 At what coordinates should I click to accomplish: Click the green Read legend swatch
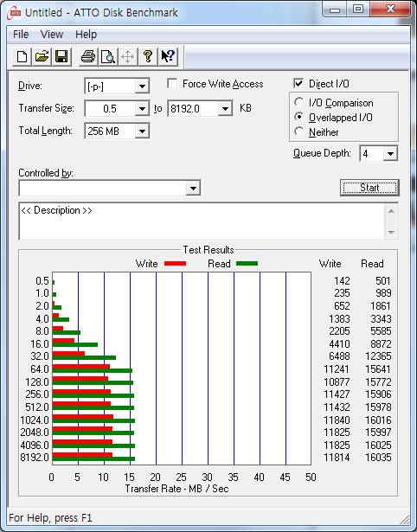(x=247, y=263)
